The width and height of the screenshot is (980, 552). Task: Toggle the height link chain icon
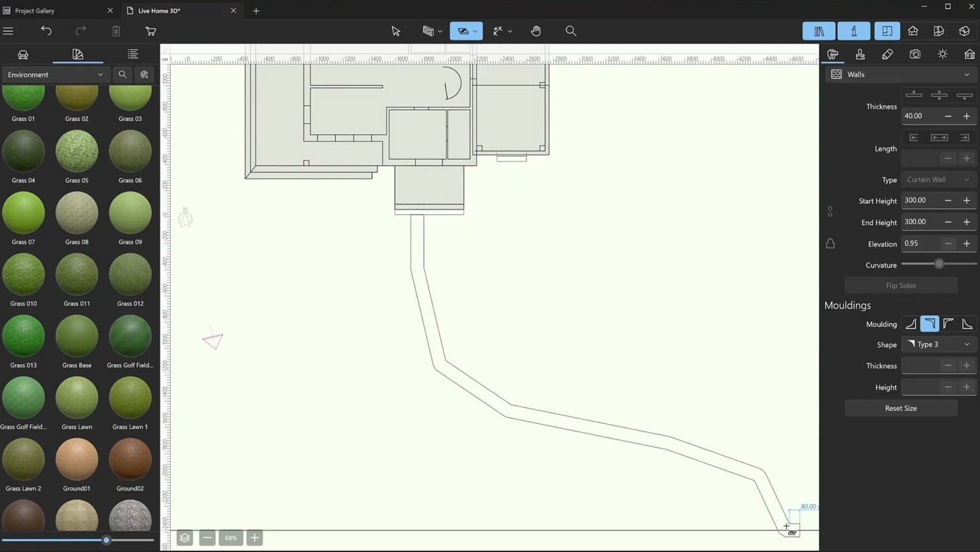pyautogui.click(x=830, y=212)
